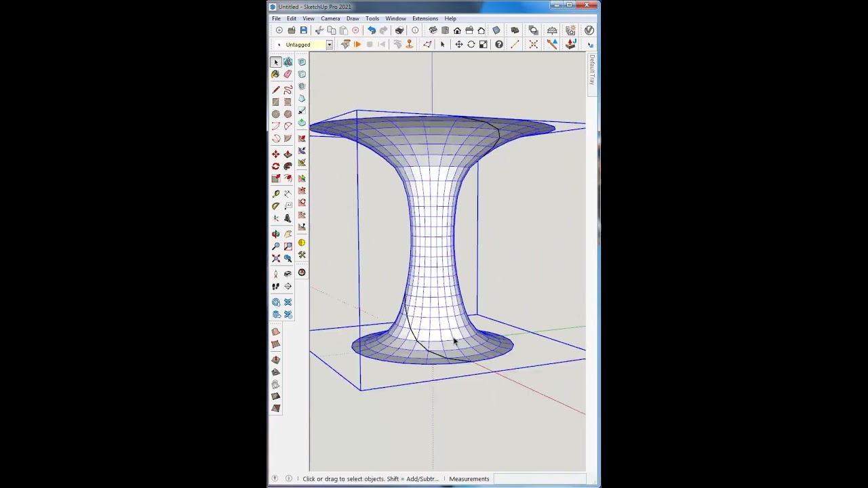Open the Camera menu

tap(330, 18)
